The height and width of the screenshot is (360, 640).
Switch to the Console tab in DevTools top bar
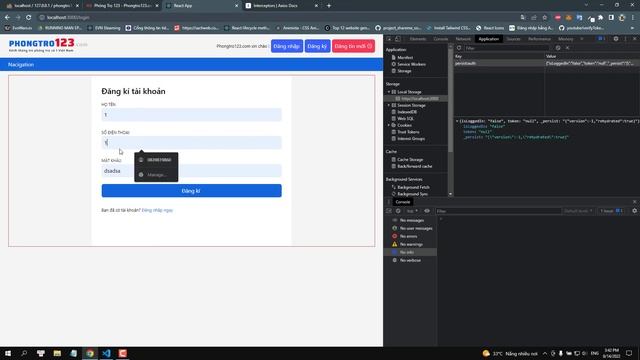[x=440, y=39]
